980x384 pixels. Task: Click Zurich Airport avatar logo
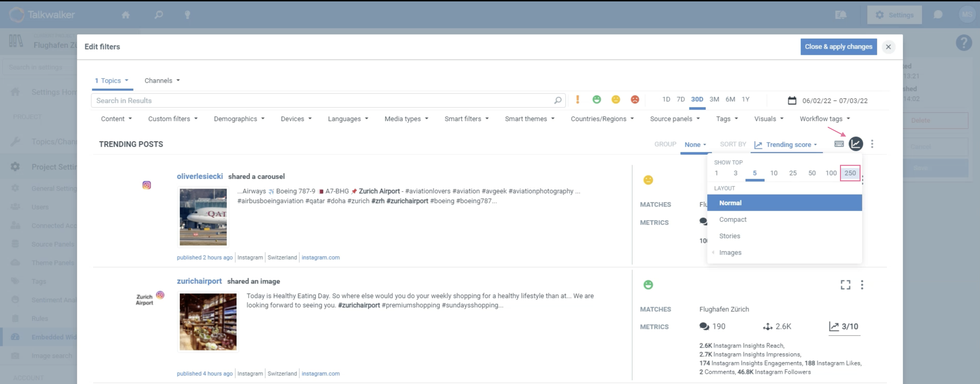click(145, 299)
